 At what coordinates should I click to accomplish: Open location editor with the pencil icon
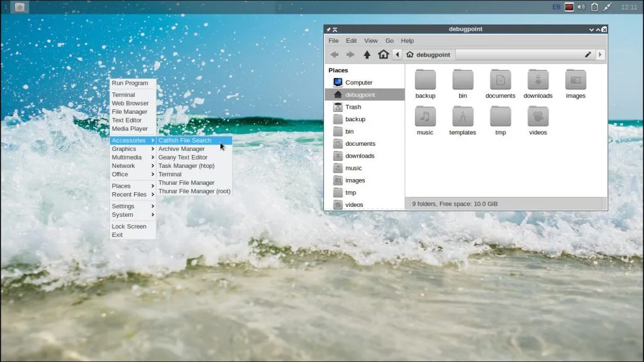coord(587,54)
